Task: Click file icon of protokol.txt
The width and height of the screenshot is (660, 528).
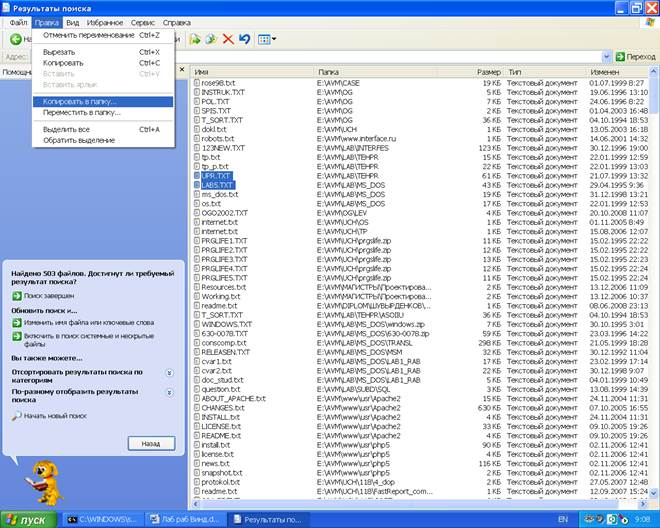Action: click(x=197, y=482)
